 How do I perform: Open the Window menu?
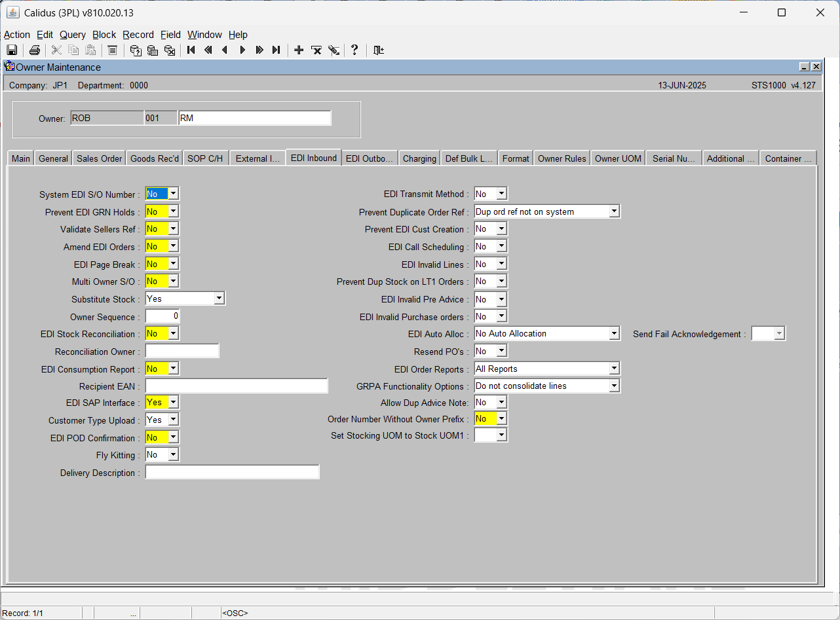(x=205, y=35)
